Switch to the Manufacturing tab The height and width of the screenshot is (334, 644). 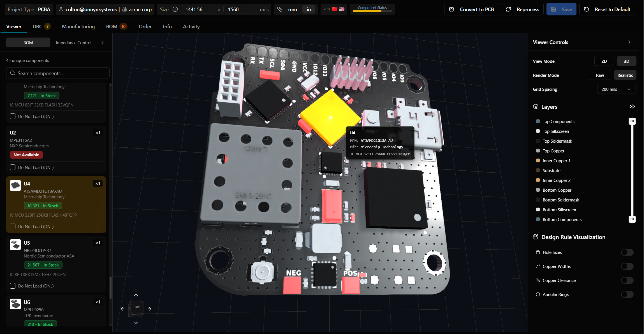tap(78, 26)
